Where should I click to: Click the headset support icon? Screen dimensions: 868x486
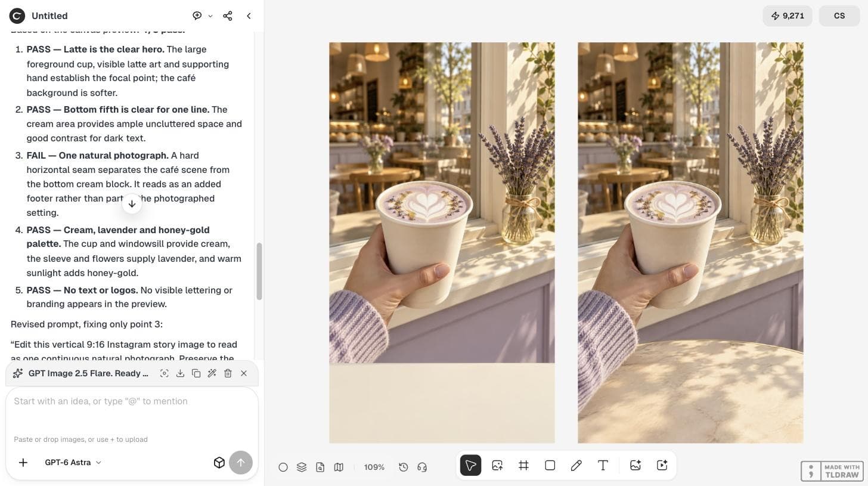tap(422, 468)
